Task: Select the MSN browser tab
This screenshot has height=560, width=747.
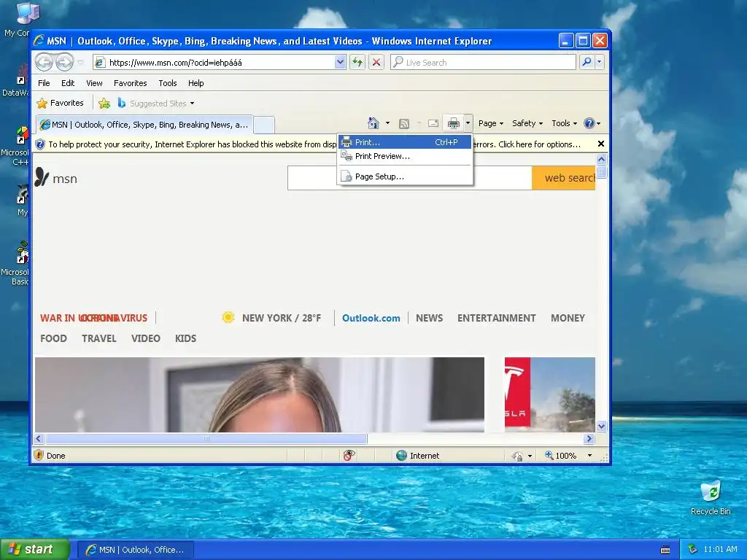Action: (x=144, y=125)
